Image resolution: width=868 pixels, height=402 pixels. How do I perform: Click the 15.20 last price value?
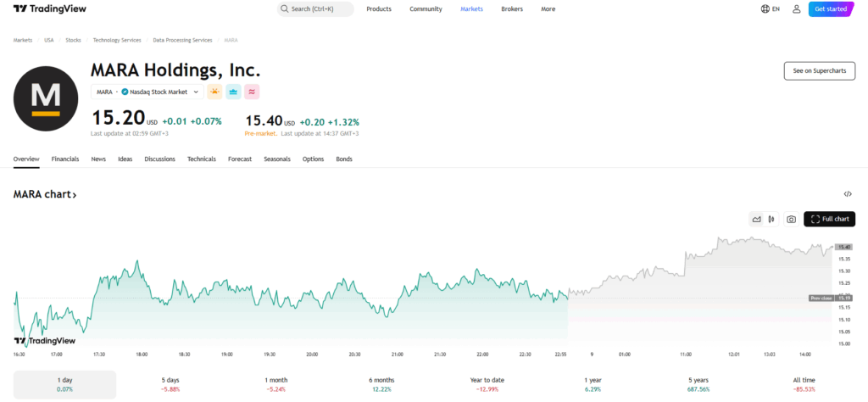[117, 119]
